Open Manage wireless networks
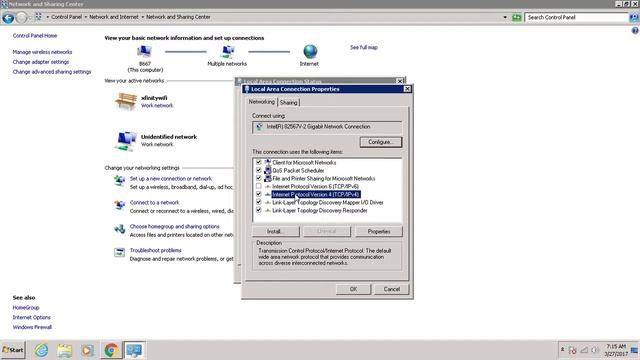Screen dimensions: 640x360 point(42,52)
